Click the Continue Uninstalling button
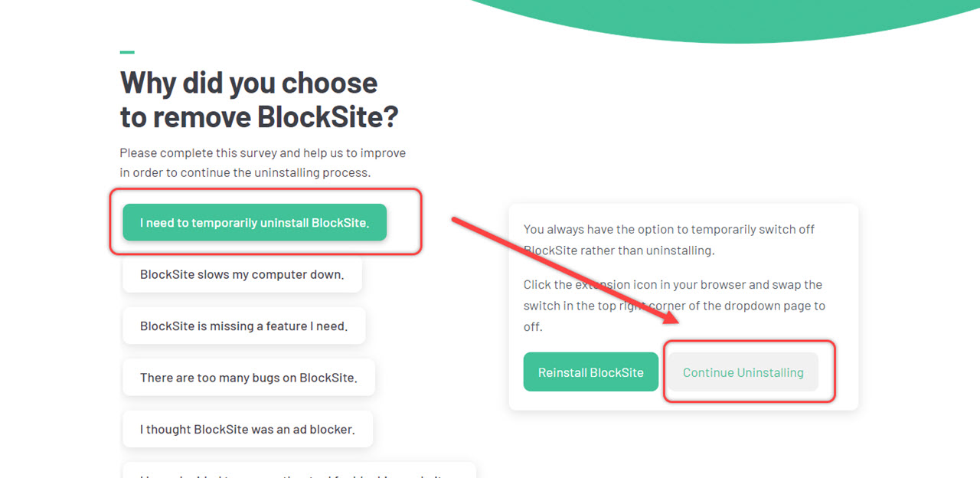The height and width of the screenshot is (478, 980). [x=743, y=372]
